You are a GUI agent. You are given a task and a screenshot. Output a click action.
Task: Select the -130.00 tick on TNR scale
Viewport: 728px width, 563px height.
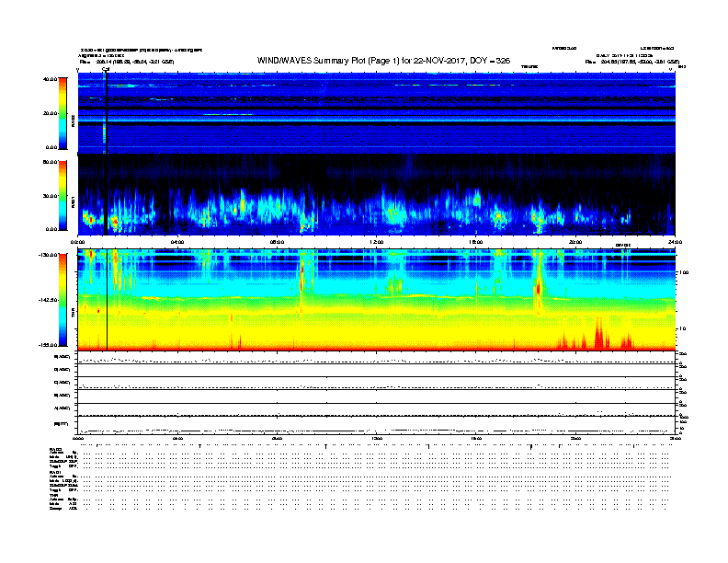pos(49,255)
